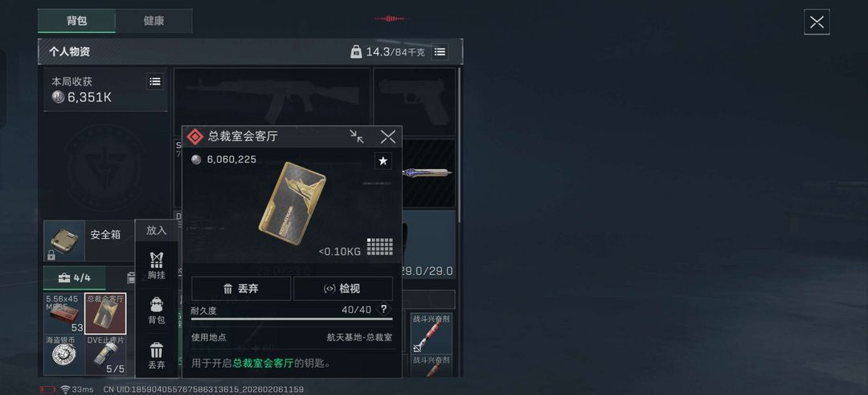This screenshot has width=868, height=395.
Task: Toggle the favorite star on key card
Action: (x=383, y=161)
